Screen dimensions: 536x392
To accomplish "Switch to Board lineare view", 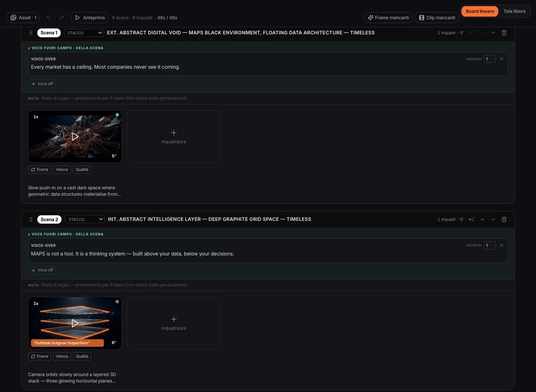I will (480, 11).
